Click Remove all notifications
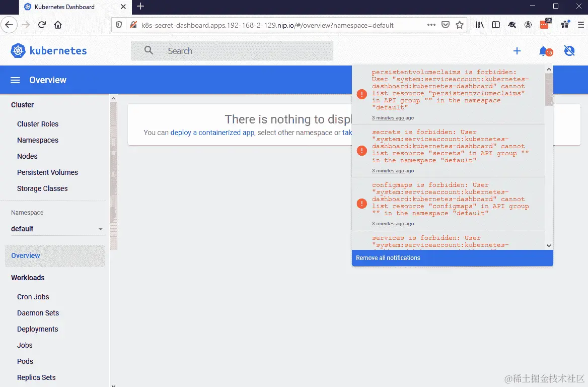This screenshot has height=387, width=588. [x=388, y=257]
